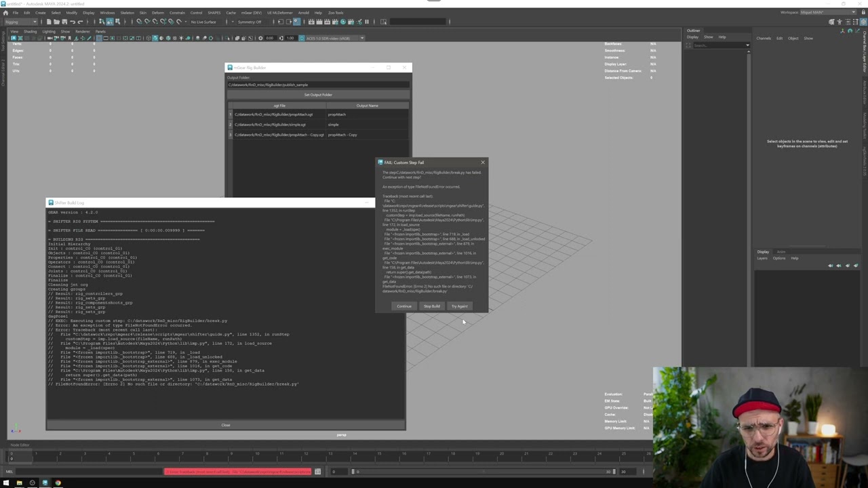Viewport: 868px width, 488px height.
Task: Click viewport exposure icon next to 0.00
Action: (x=260, y=38)
